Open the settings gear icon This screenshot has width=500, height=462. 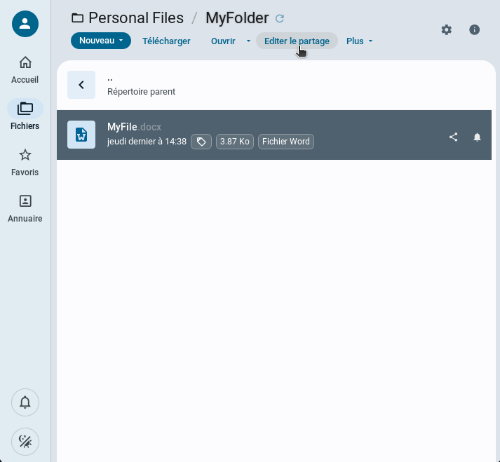pos(447,30)
